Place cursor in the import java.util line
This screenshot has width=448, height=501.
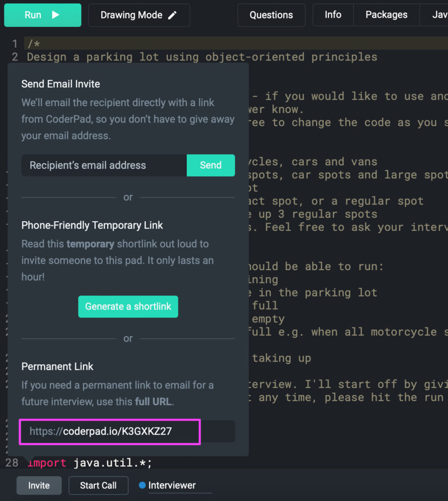90,463
